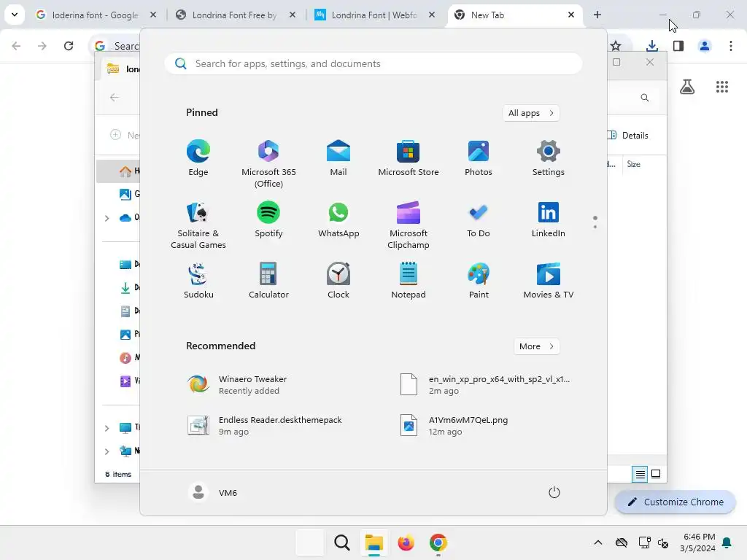Open Solitaire & Casual Games
The width and height of the screenshot is (747, 560).
(x=198, y=225)
